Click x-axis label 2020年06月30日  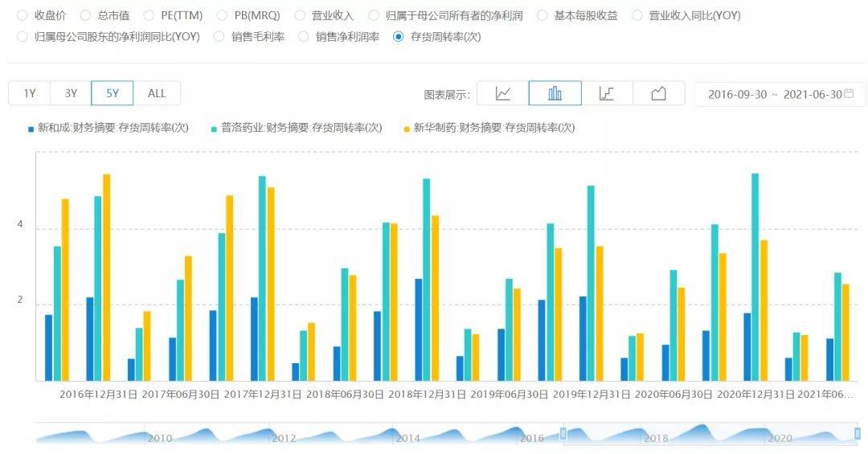coord(674,395)
